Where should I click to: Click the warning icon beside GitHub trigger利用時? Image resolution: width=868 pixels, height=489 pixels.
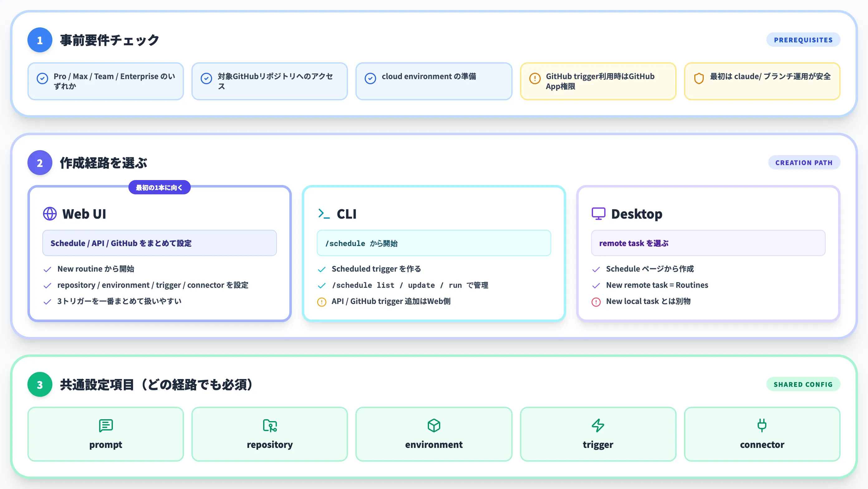(535, 78)
